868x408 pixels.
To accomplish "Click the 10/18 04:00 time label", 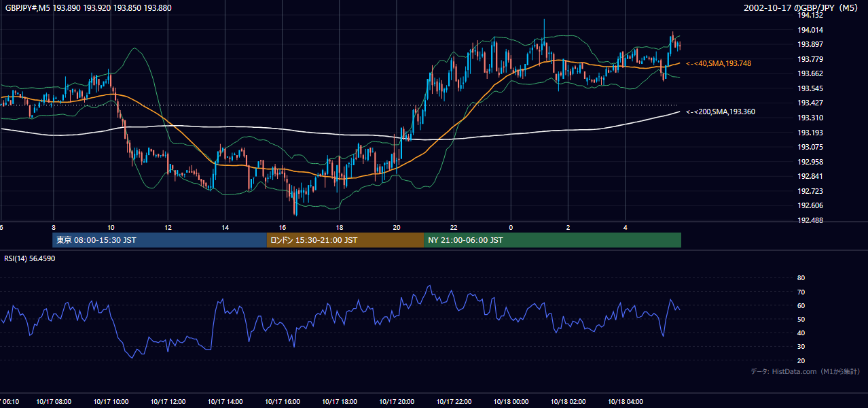I will pyautogui.click(x=625, y=402).
